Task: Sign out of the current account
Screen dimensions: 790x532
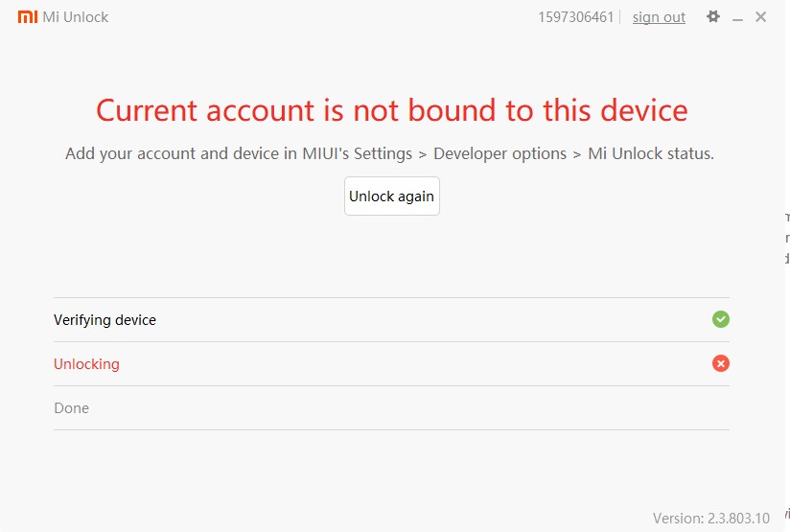Action: 659,17
